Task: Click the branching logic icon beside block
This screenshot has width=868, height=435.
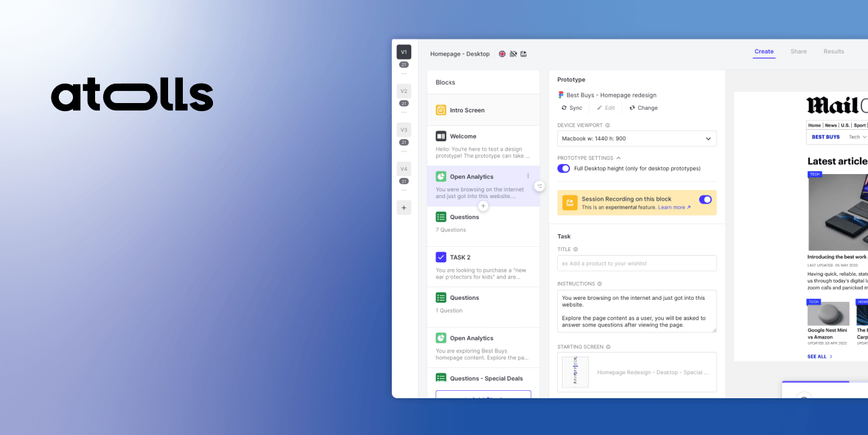Action: pos(540,186)
